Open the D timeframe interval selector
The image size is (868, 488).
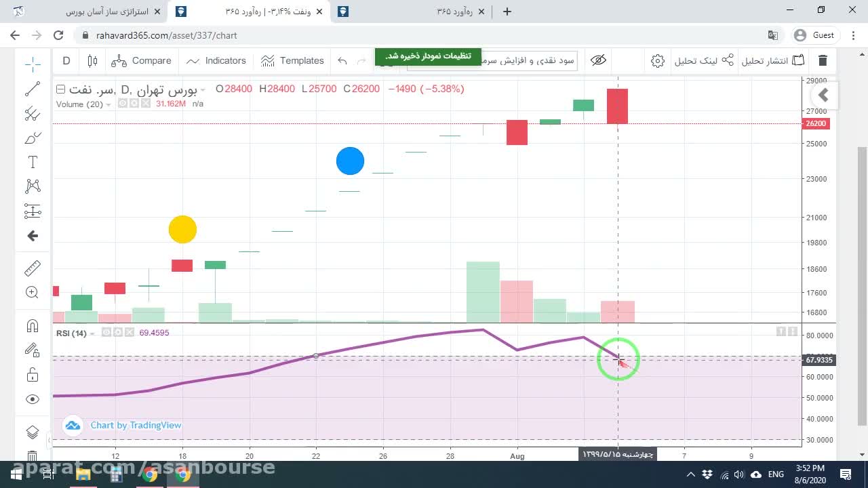click(66, 60)
